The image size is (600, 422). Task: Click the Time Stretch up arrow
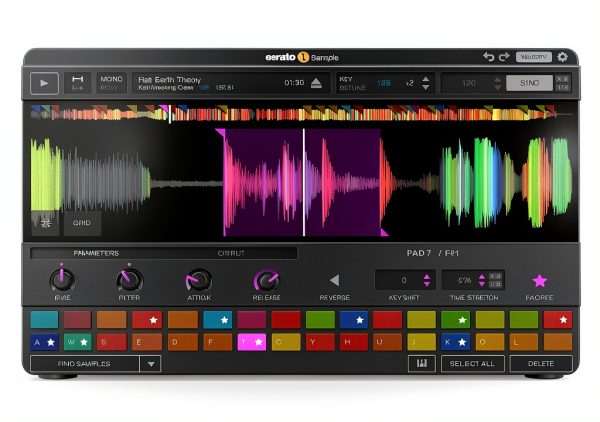tap(482, 277)
